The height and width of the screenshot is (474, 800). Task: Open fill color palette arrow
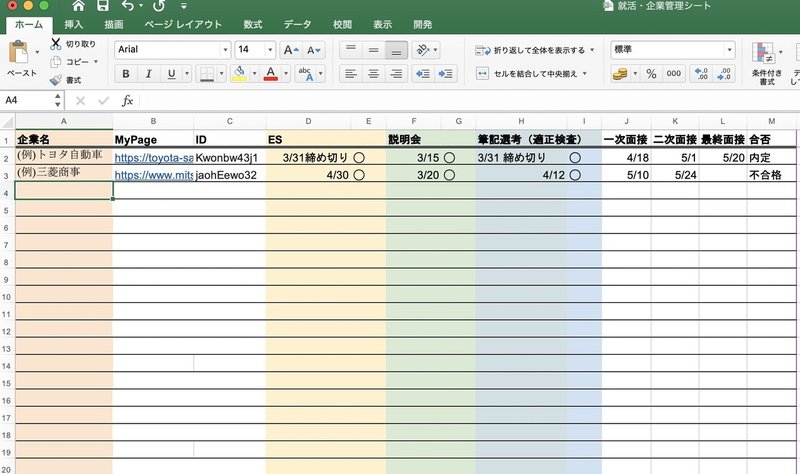pyautogui.click(x=254, y=74)
